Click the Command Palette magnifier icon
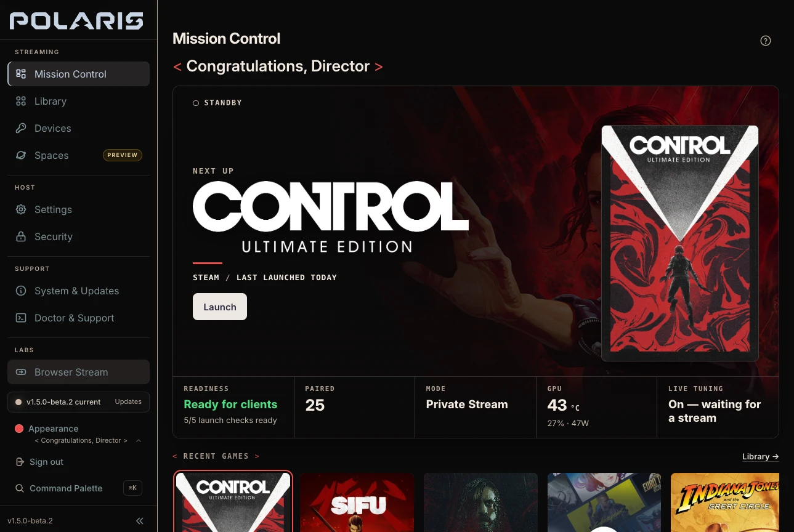This screenshot has width=794, height=532. coord(20,488)
